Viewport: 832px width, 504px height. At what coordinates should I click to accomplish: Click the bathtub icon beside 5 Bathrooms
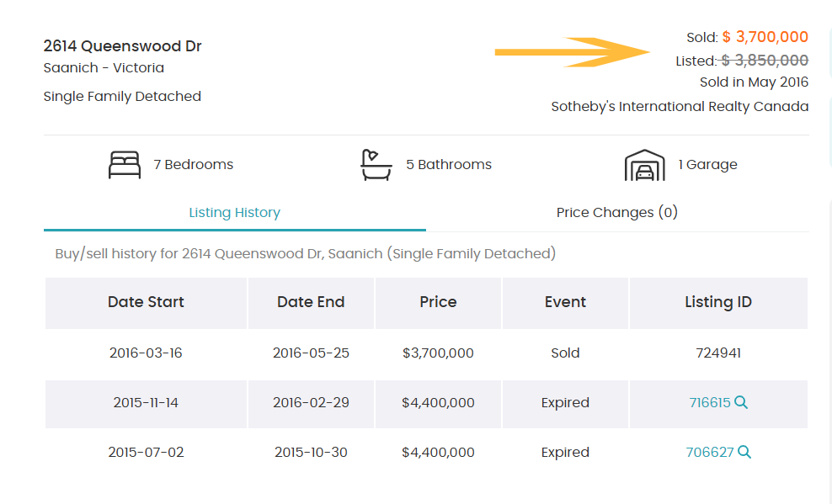[376, 164]
